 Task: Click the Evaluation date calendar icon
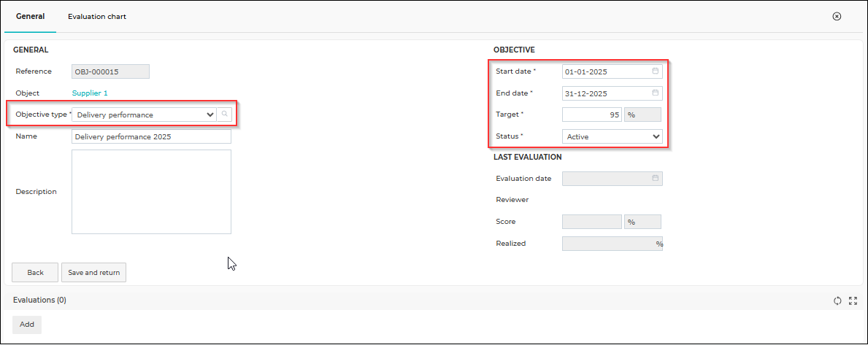click(656, 179)
